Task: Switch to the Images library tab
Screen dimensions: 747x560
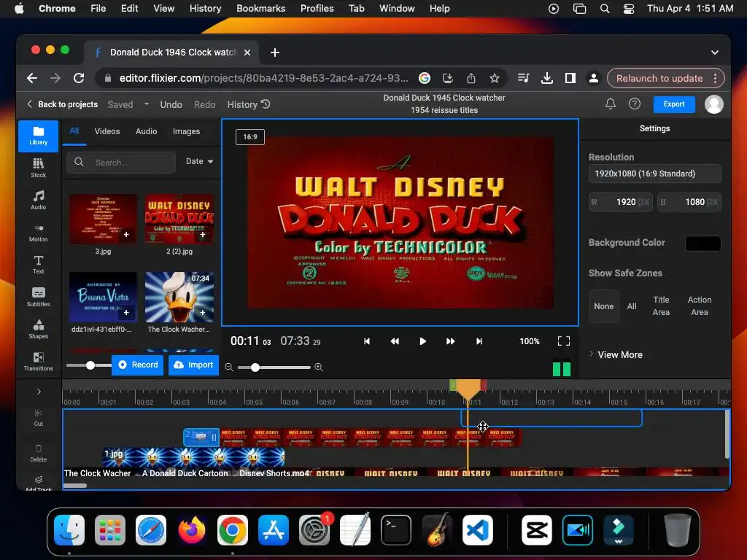Action: (186, 131)
